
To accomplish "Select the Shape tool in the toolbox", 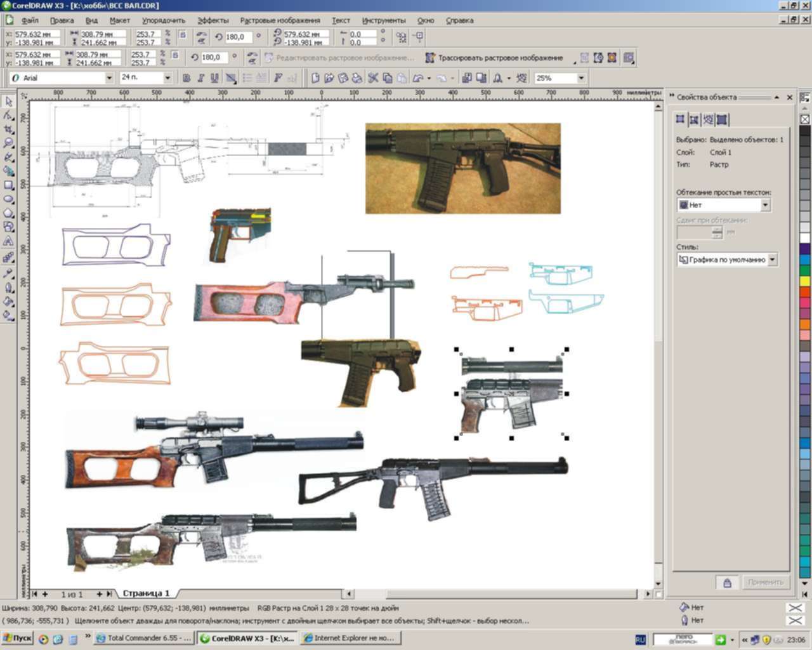I will [x=8, y=116].
